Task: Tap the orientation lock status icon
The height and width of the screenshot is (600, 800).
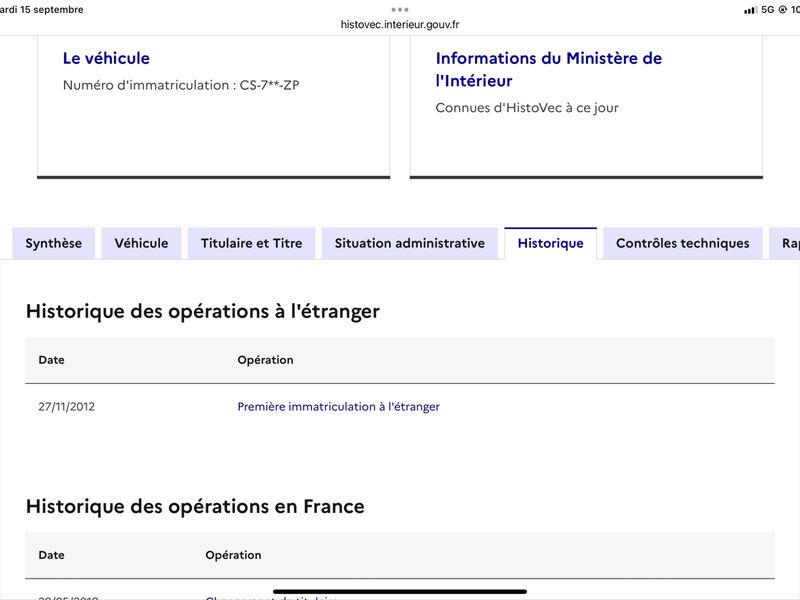Action: pyautogui.click(x=782, y=10)
